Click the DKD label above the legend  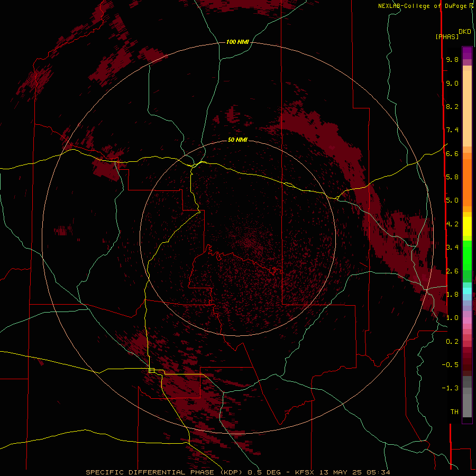coord(465,32)
